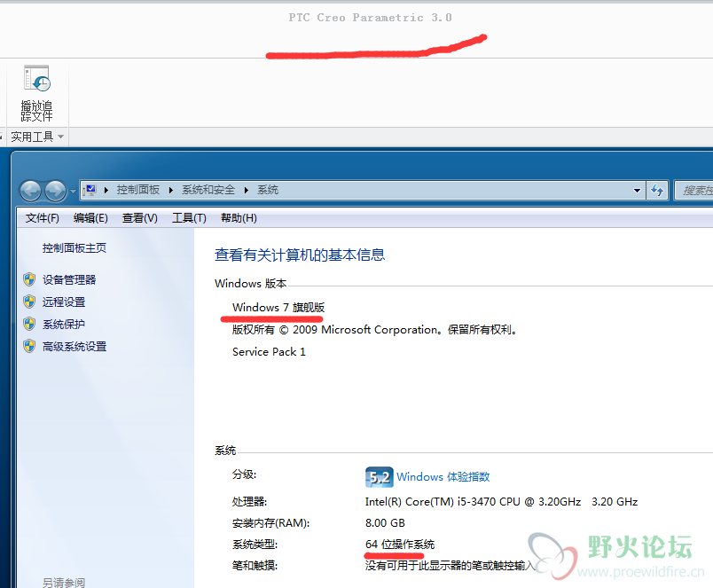
Task: Select 系统和安全 breadcrumb in address bar
Action: click(x=208, y=190)
